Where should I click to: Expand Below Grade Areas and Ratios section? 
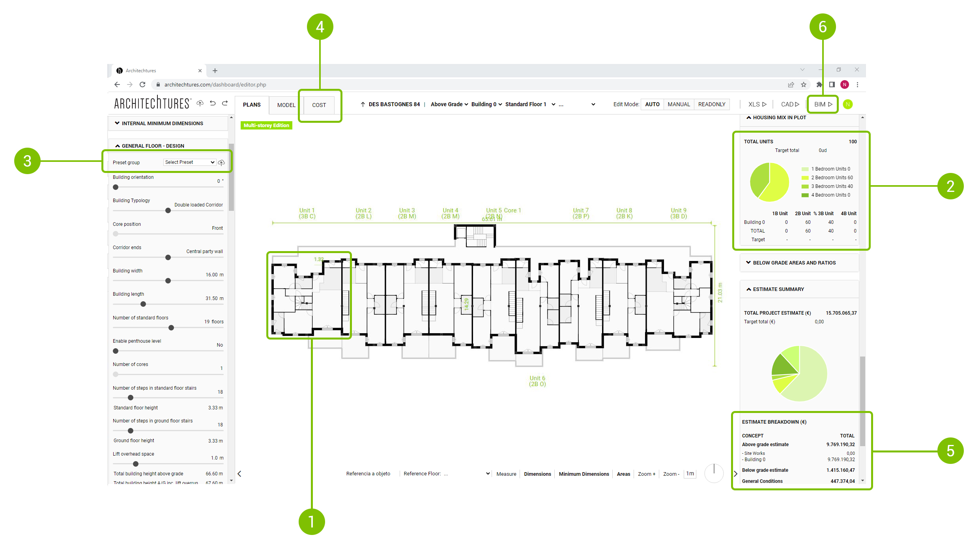[x=794, y=263]
